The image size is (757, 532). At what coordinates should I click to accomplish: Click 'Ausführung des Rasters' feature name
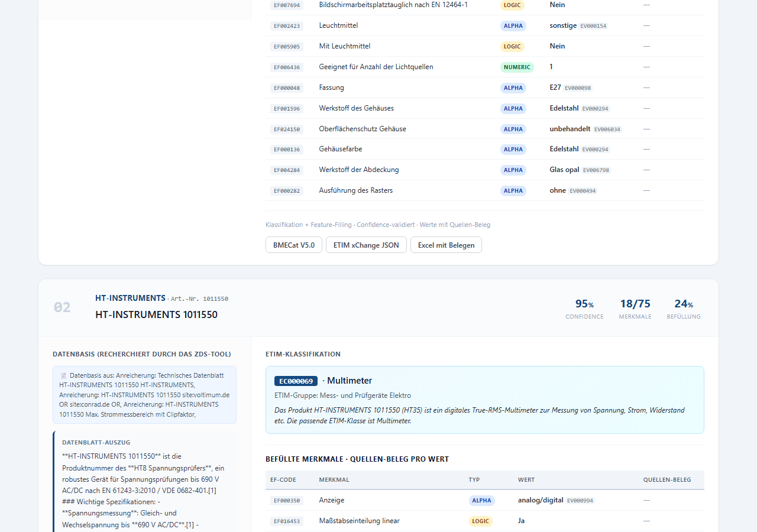pyautogui.click(x=356, y=190)
